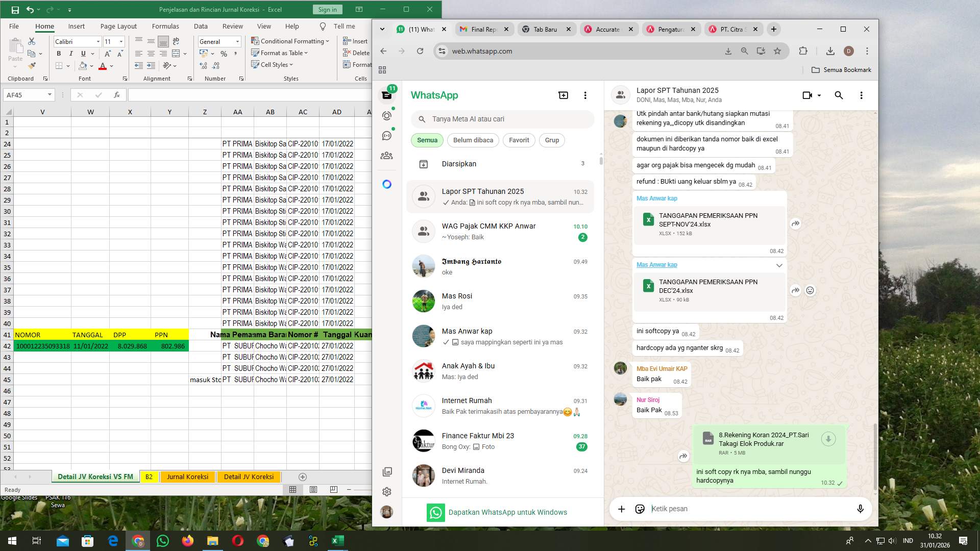Forward the TANGGAPAN PEMERIKSAAN PPN DEC'24 file
Image resolution: width=980 pixels, height=551 pixels.
click(x=795, y=290)
